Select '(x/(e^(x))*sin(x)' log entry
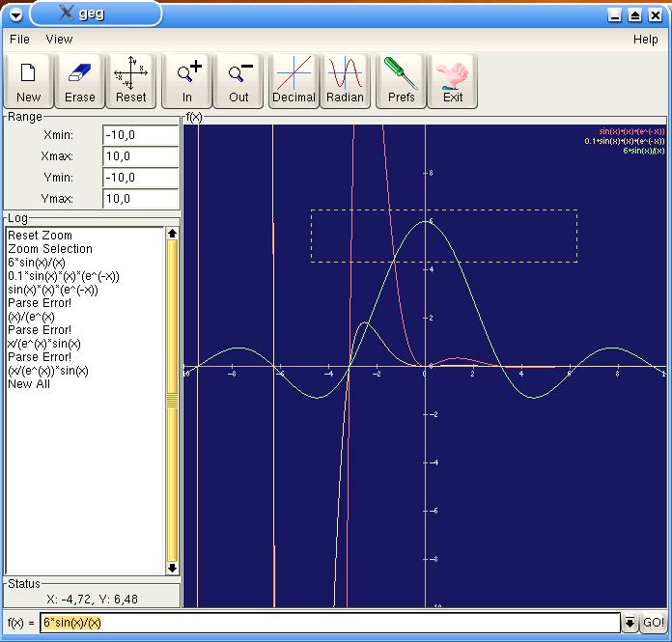The width and height of the screenshot is (672, 642). click(x=48, y=371)
